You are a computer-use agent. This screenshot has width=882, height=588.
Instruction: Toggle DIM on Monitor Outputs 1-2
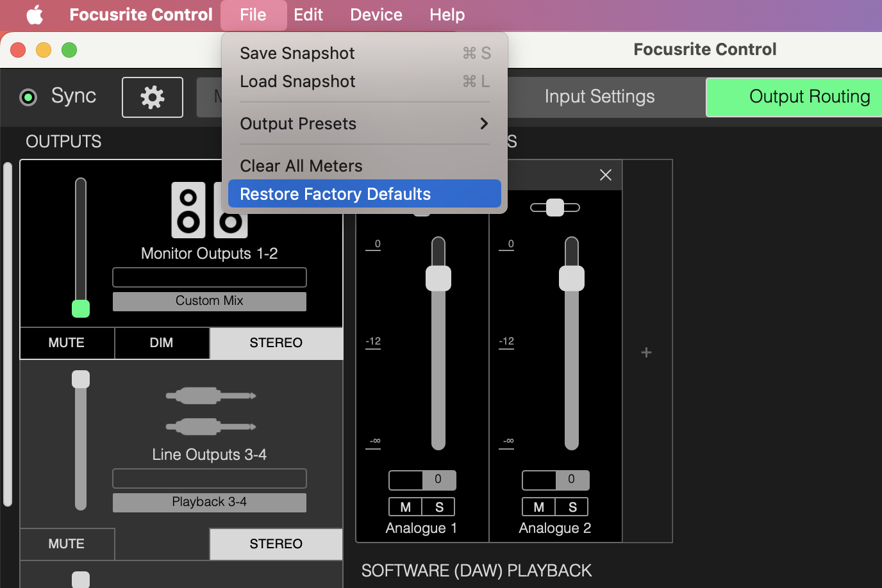pos(162,343)
